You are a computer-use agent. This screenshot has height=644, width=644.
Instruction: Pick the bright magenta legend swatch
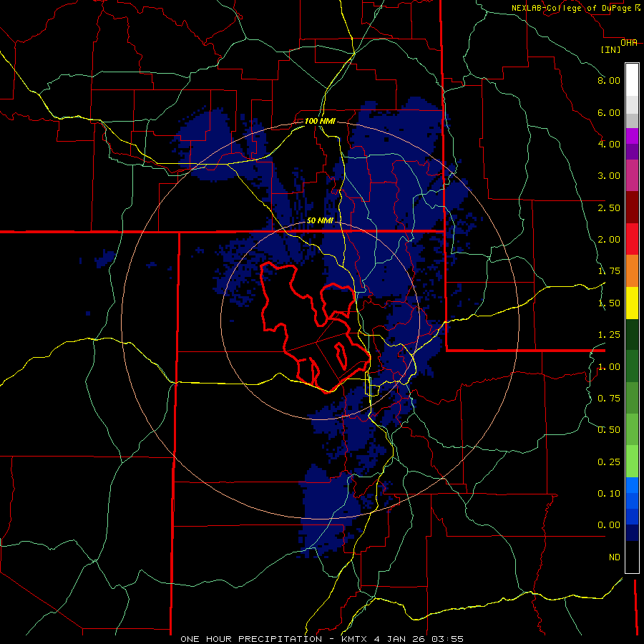click(632, 137)
